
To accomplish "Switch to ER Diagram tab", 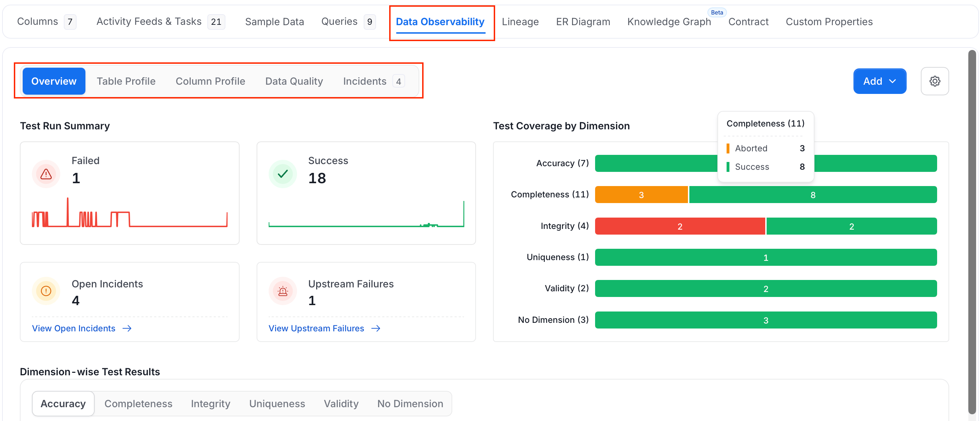I will (x=583, y=22).
